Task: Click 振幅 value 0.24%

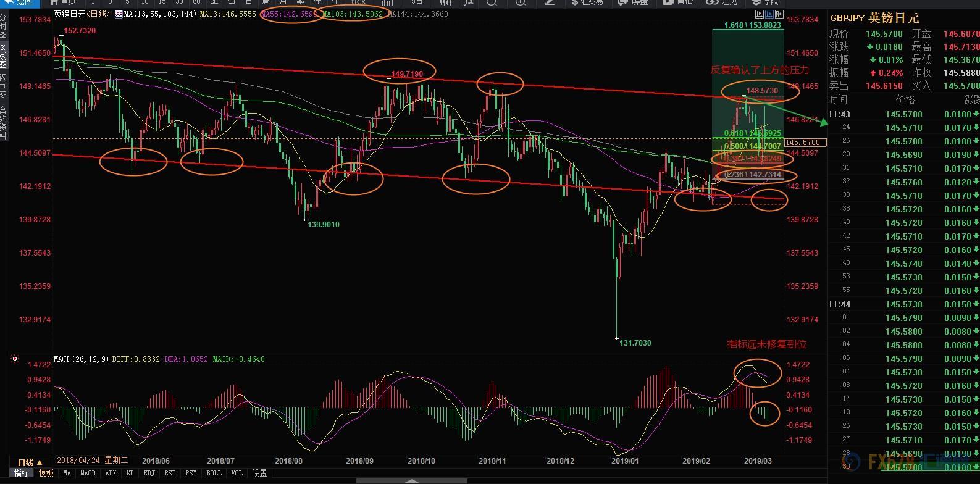Action: click(x=885, y=73)
